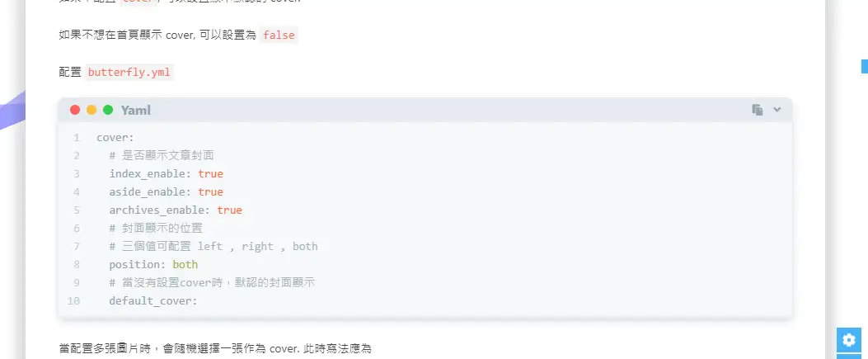Click the red dot in code header

75,110
